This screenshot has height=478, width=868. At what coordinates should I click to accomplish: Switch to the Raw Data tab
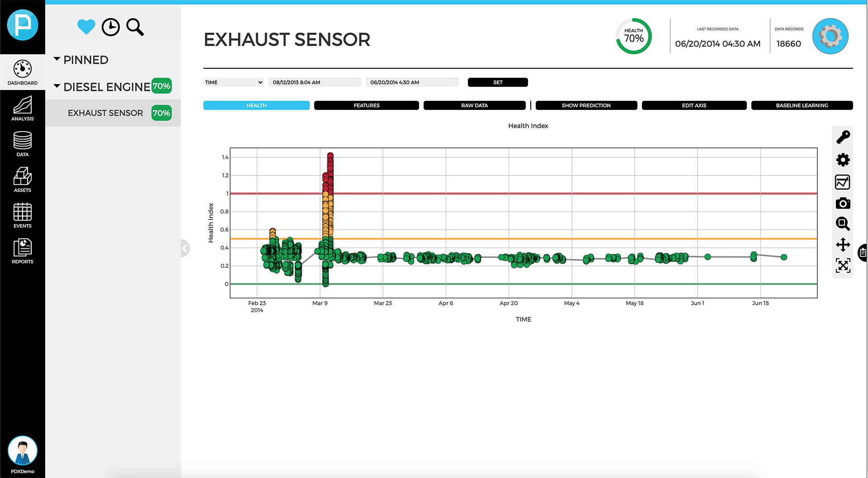pos(474,105)
